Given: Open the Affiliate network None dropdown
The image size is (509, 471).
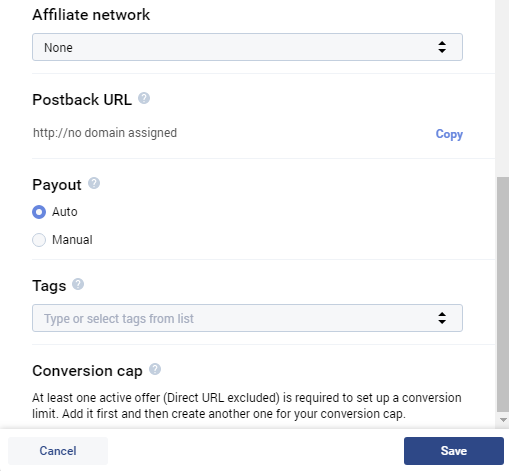Looking at the screenshot, I should [x=247, y=47].
